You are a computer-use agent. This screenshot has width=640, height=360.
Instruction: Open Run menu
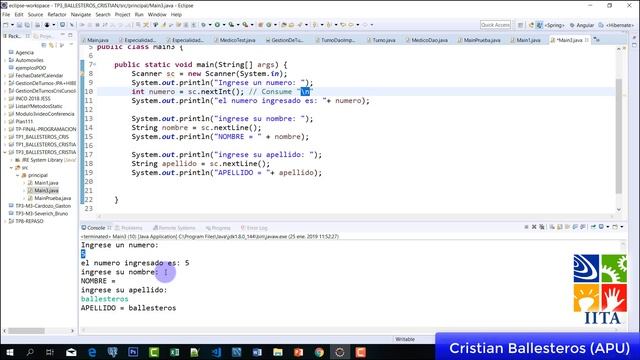[x=139, y=14]
